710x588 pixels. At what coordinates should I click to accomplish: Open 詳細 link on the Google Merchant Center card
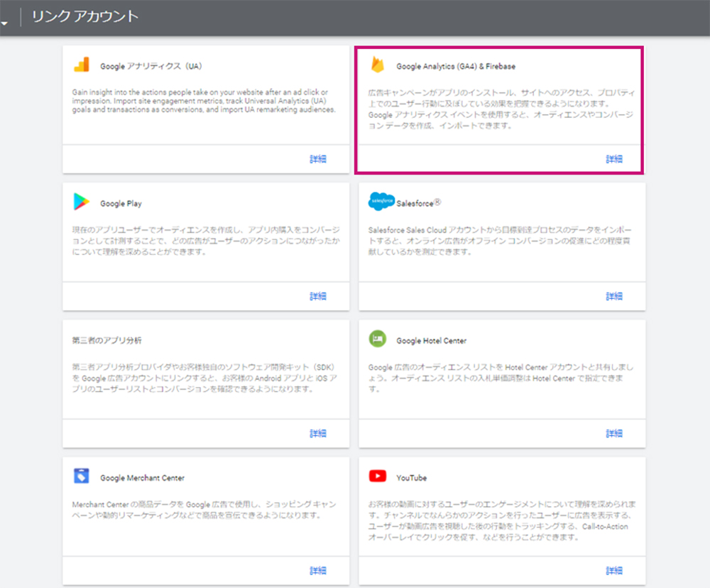318,571
